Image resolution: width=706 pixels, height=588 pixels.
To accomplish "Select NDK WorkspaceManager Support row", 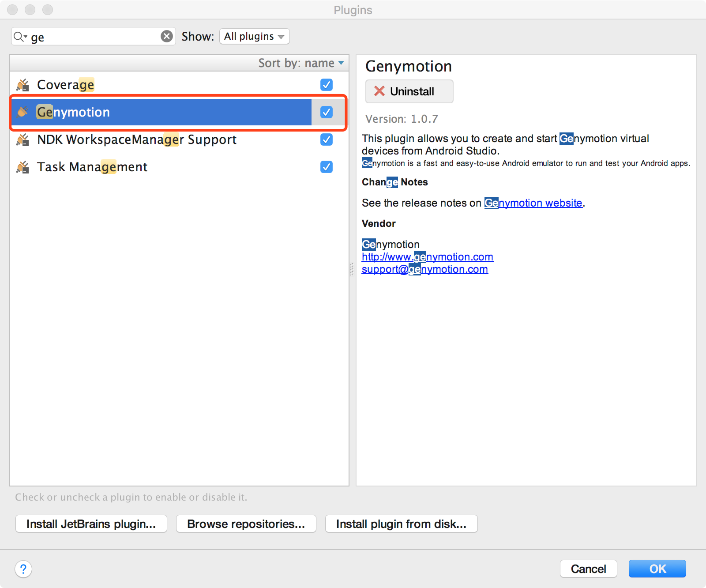I will [179, 139].
